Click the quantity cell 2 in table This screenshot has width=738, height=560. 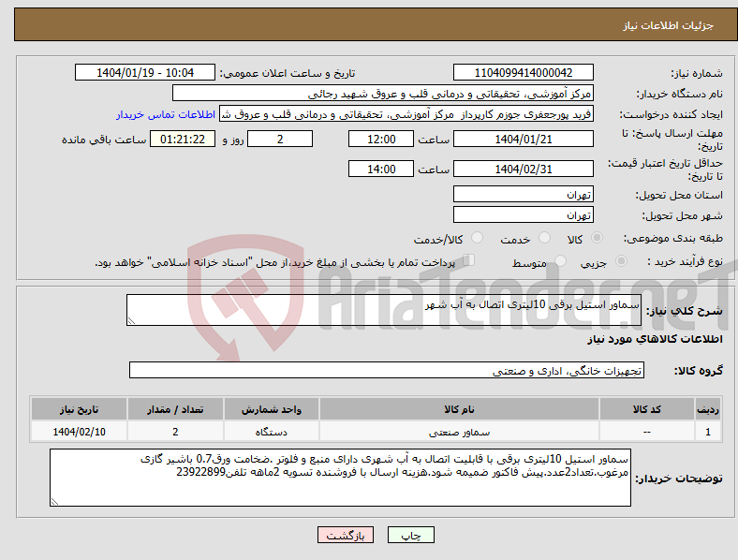(x=175, y=432)
